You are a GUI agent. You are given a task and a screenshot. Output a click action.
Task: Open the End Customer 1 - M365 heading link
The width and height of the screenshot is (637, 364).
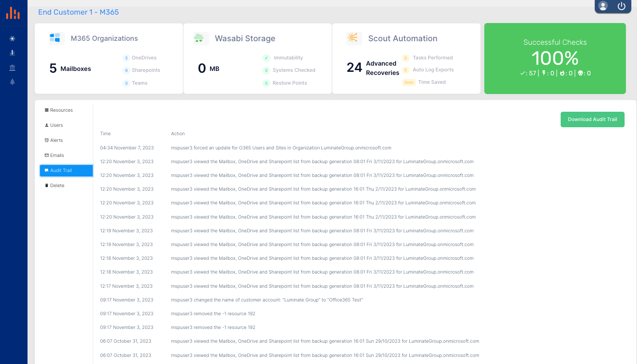click(x=78, y=12)
